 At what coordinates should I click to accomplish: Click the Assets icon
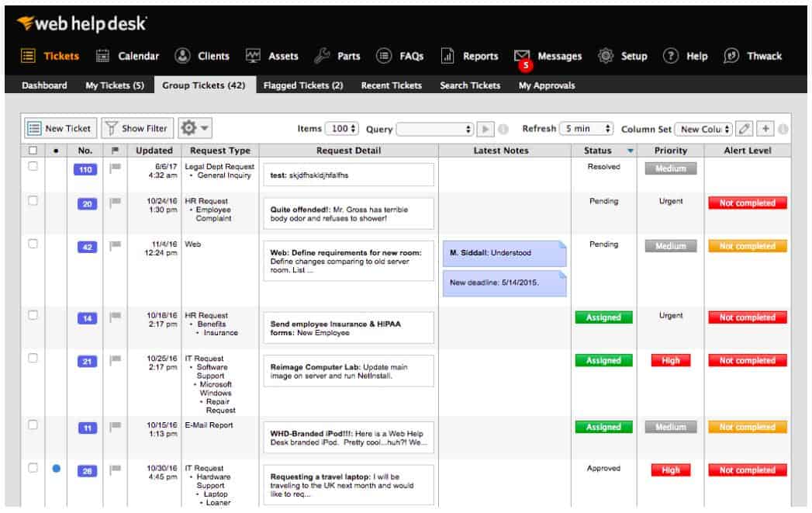click(x=254, y=56)
